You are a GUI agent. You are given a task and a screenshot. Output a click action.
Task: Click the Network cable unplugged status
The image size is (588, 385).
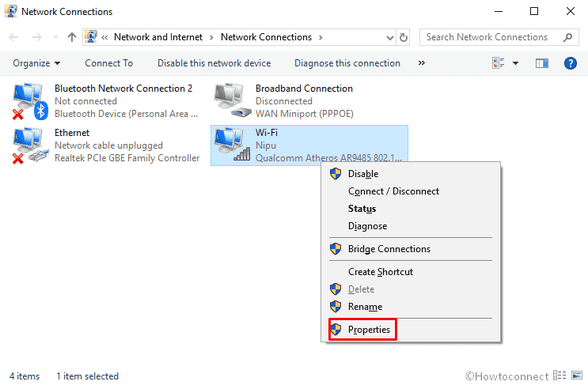click(x=108, y=145)
